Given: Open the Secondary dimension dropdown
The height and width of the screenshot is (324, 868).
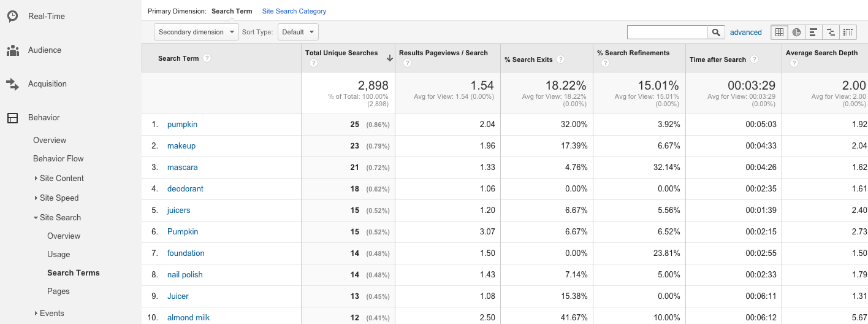Looking at the screenshot, I should click(x=196, y=32).
